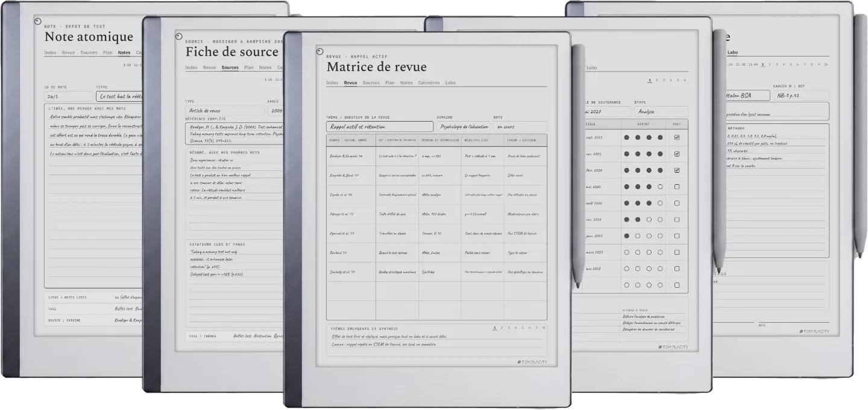Go to Notes tab on Matrice de revue
The height and width of the screenshot is (410, 868).
406,82
